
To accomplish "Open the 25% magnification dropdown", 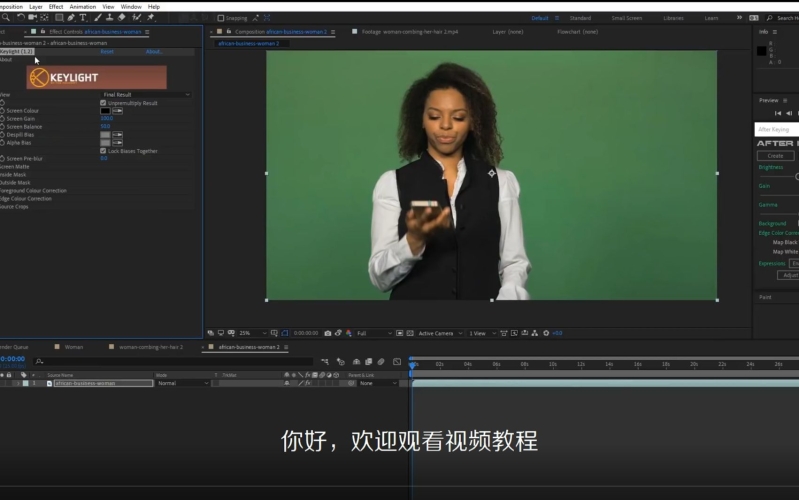I will 252,333.
